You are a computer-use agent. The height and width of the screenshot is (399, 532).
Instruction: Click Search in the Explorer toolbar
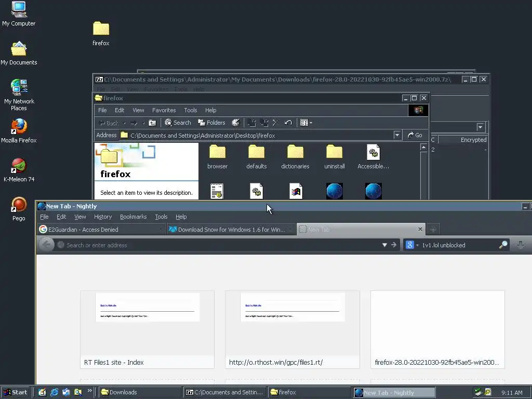click(x=178, y=123)
